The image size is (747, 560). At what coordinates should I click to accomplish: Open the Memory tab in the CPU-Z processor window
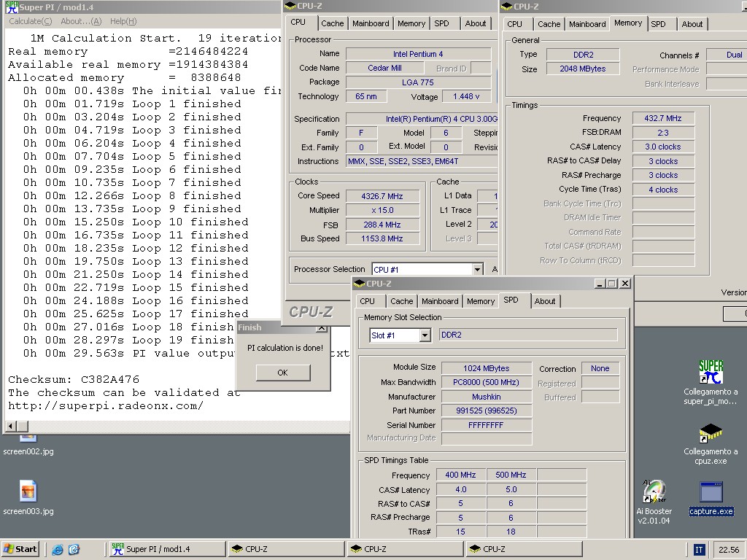[411, 23]
